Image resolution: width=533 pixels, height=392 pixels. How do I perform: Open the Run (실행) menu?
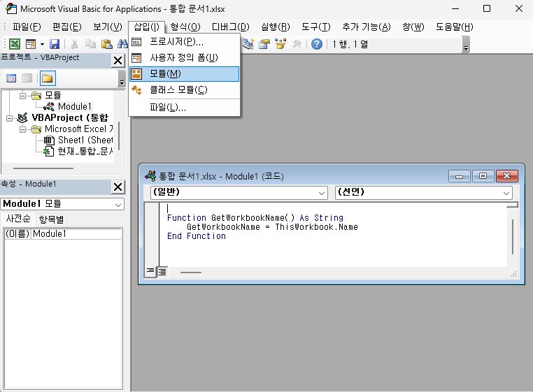(276, 27)
